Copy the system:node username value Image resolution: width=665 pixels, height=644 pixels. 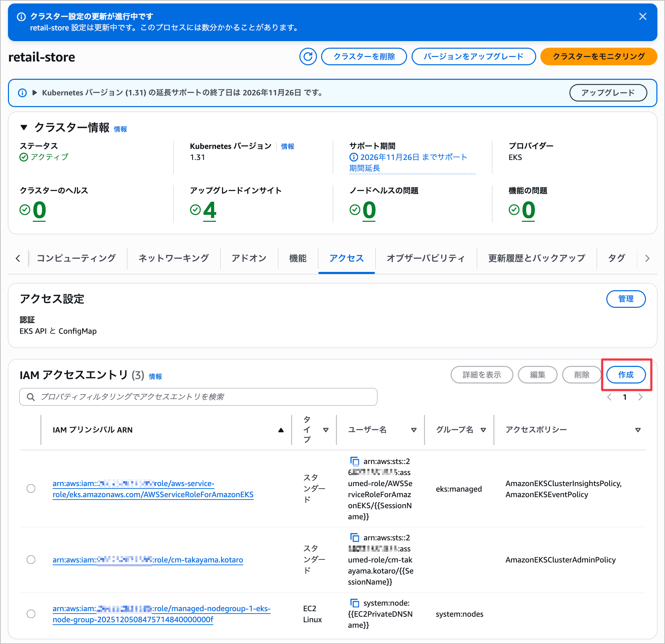click(x=354, y=603)
